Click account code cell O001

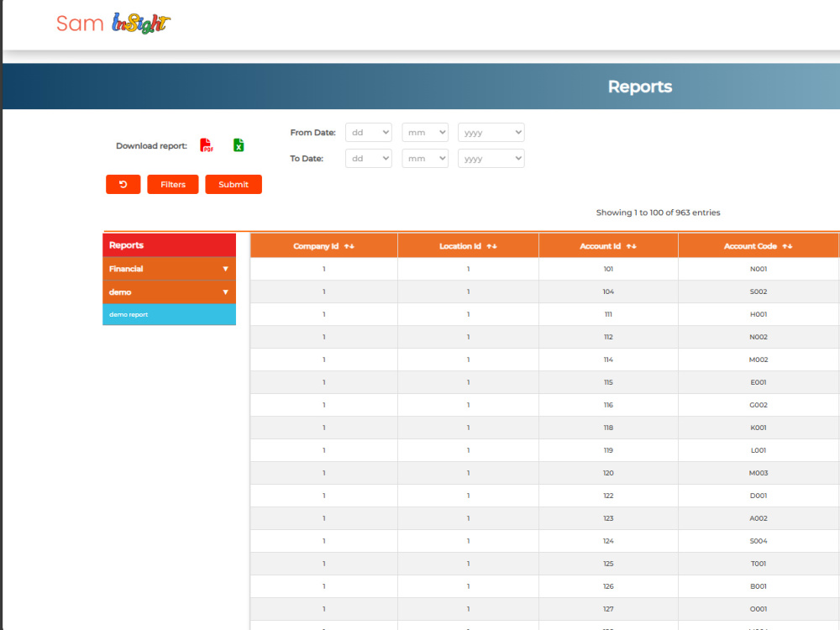[x=759, y=609]
